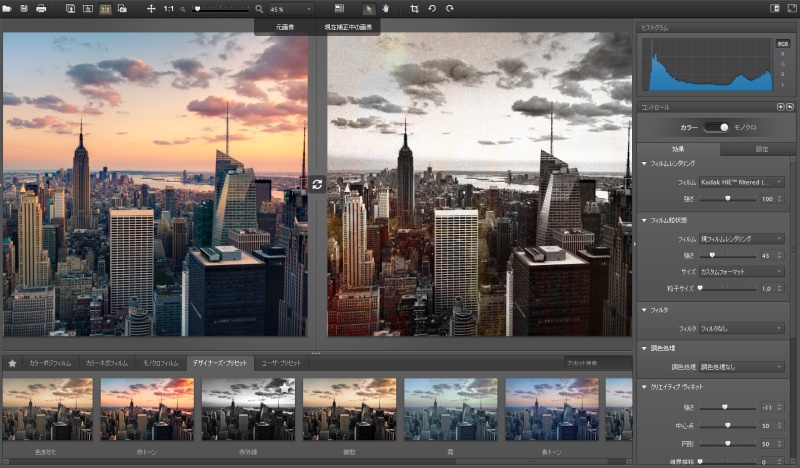Select RGB channel in the histogram
The width and height of the screenshot is (800, 468).
point(782,44)
